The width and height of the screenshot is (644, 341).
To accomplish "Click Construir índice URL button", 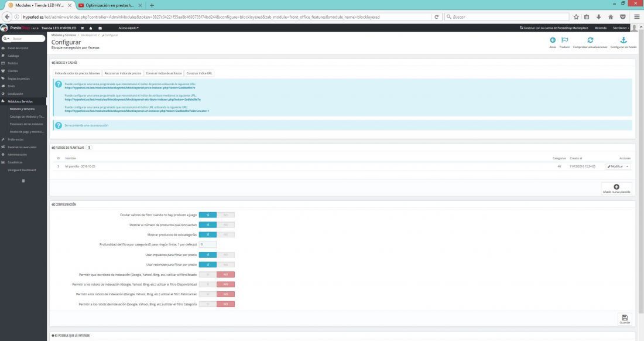I will tap(199, 73).
